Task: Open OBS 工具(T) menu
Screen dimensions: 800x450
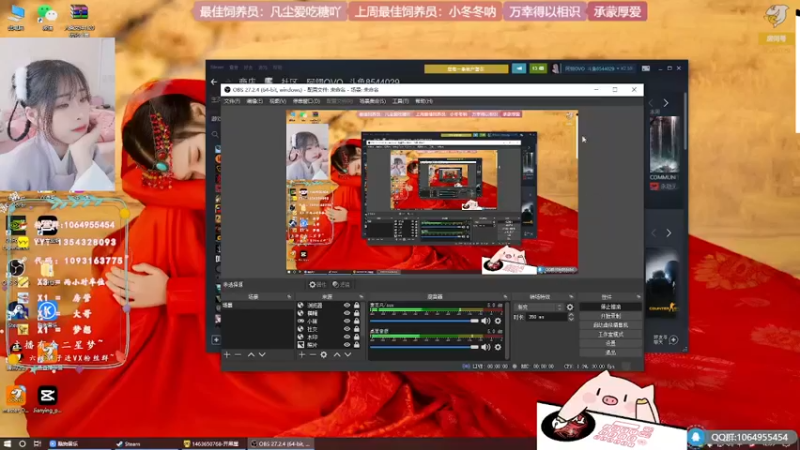Action: pyautogui.click(x=401, y=102)
